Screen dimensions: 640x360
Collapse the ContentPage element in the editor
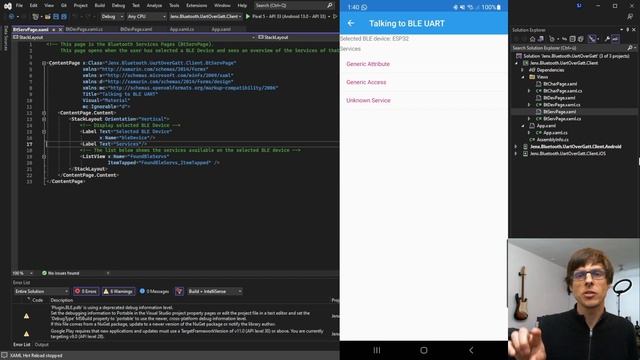click(44, 63)
